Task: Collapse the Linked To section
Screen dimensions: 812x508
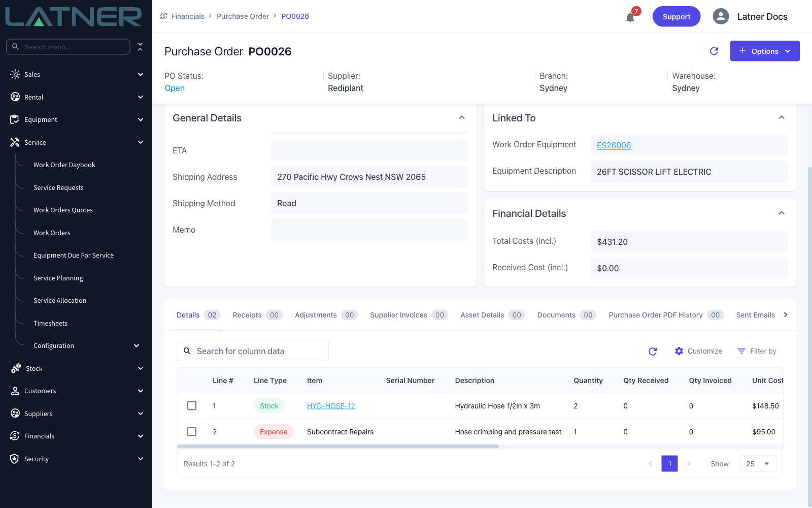Action: (782, 117)
